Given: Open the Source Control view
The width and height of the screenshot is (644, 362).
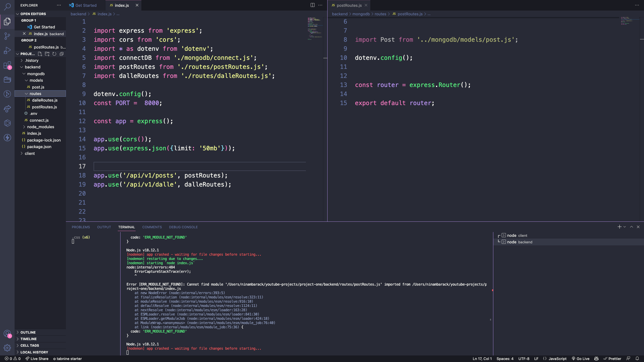Looking at the screenshot, I should pyautogui.click(x=7, y=36).
